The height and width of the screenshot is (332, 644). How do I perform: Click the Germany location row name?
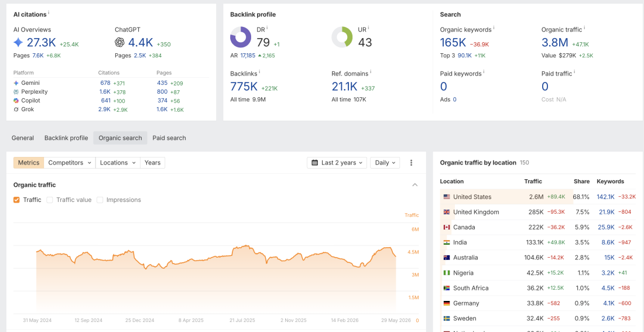pos(466,303)
